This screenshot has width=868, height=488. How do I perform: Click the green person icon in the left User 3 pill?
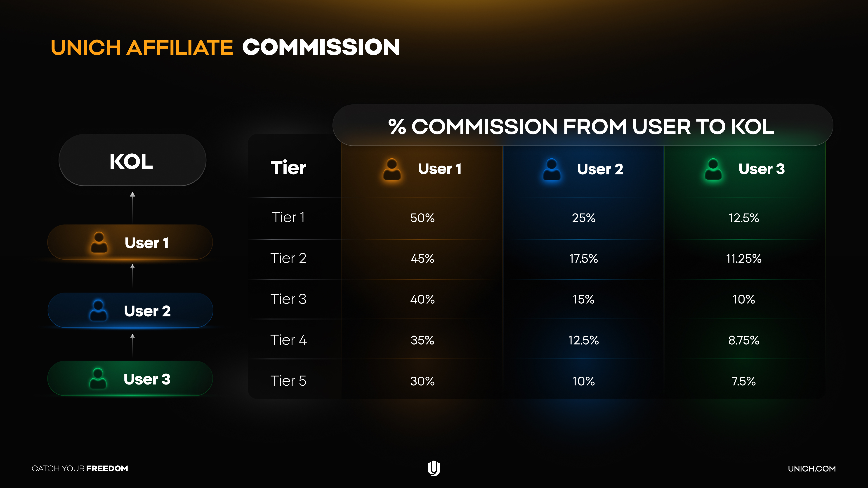(98, 379)
